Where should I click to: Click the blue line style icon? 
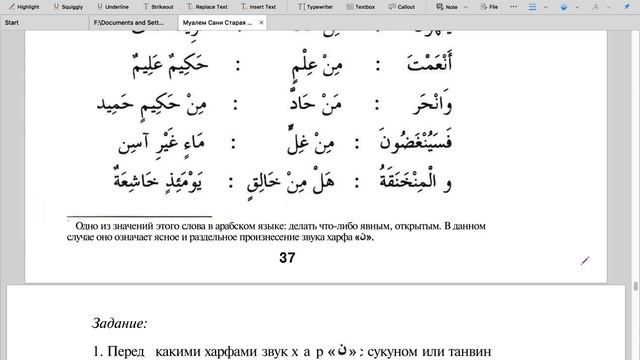(532, 7)
